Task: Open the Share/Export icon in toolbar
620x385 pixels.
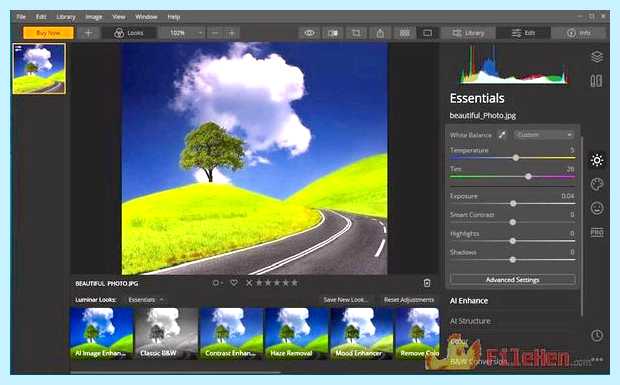Action: coord(380,33)
